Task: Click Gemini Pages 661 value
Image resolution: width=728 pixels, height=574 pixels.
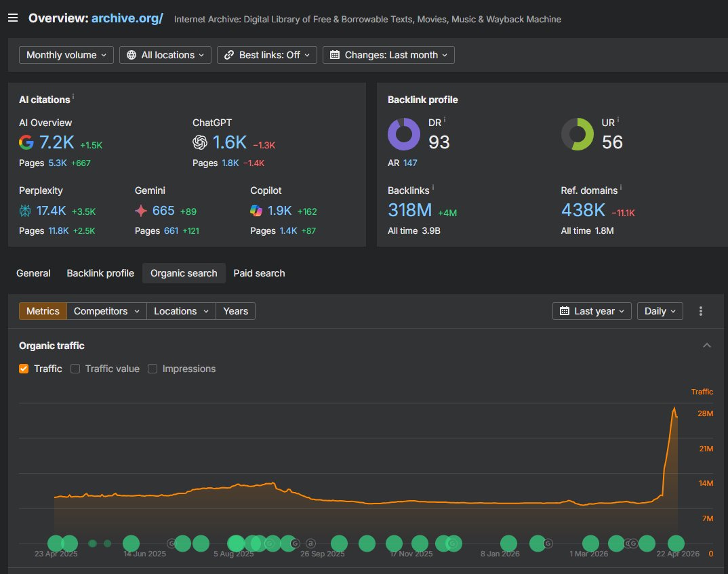Action: 171,230
